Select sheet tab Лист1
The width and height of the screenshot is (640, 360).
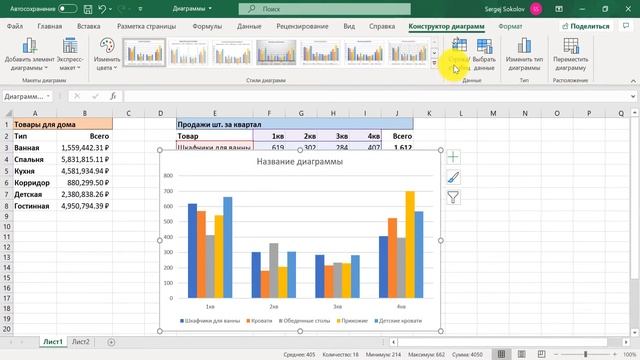(x=53, y=342)
